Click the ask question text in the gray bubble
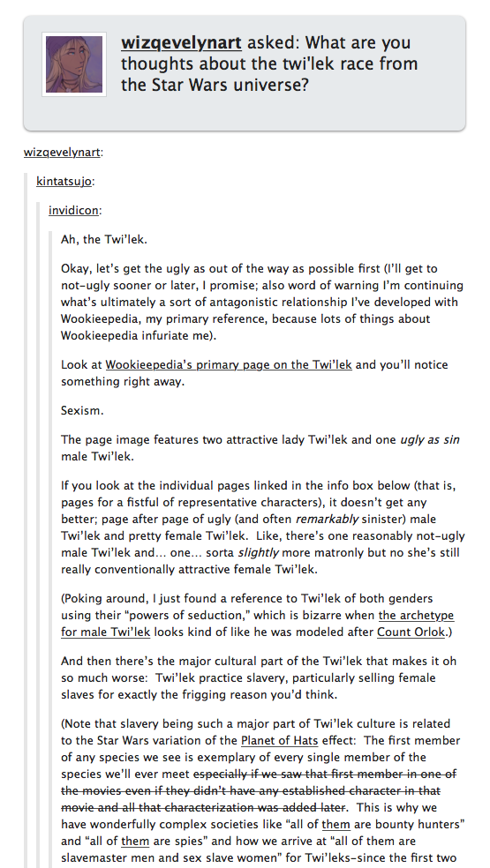Screen dimensions: 490x868 pyautogui.click(x=269, y=64)
